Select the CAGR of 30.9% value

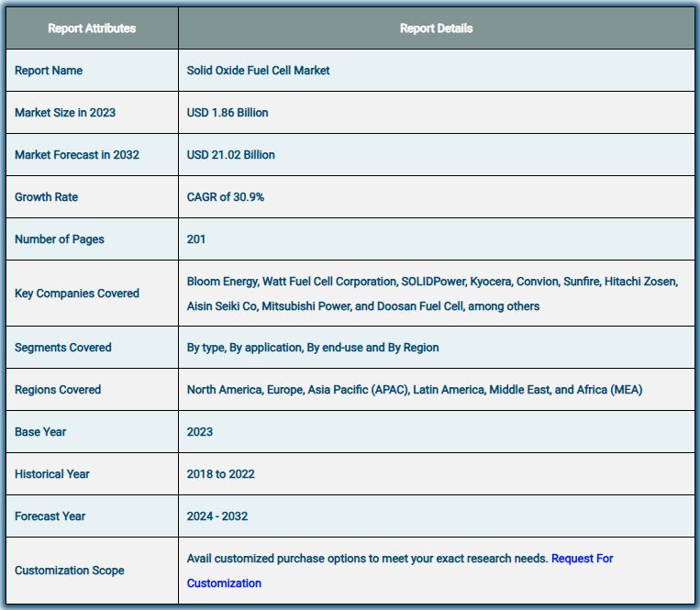click(226, 197)
